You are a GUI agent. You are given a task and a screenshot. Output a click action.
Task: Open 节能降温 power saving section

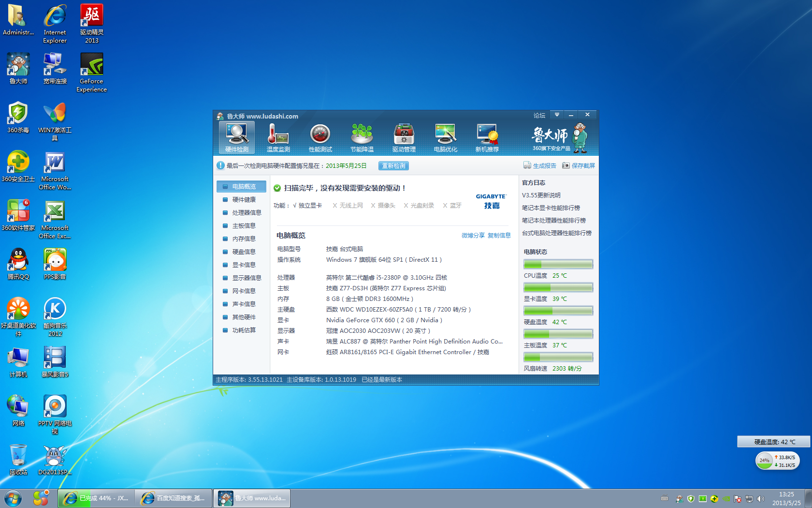click(x=362, y=138)
